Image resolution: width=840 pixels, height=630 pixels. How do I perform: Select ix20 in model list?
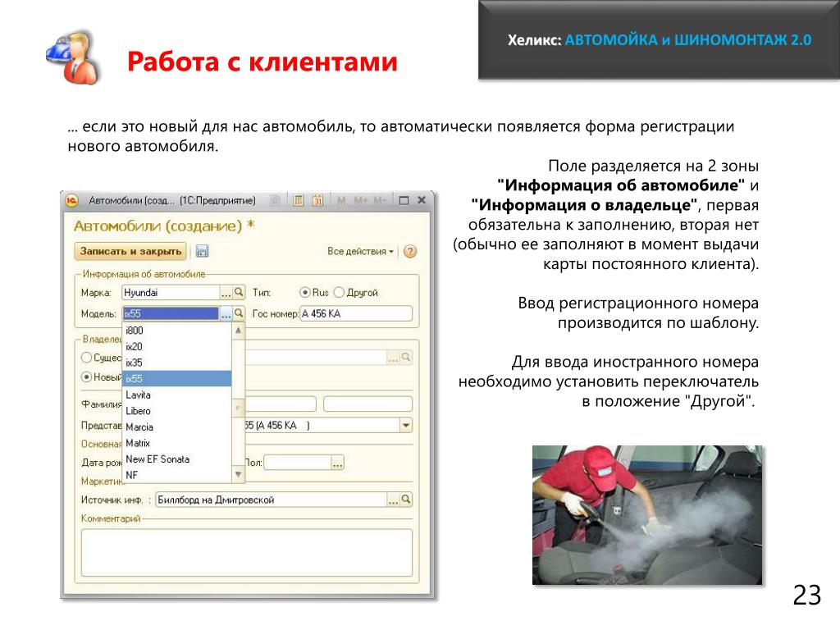click(177, 347)
